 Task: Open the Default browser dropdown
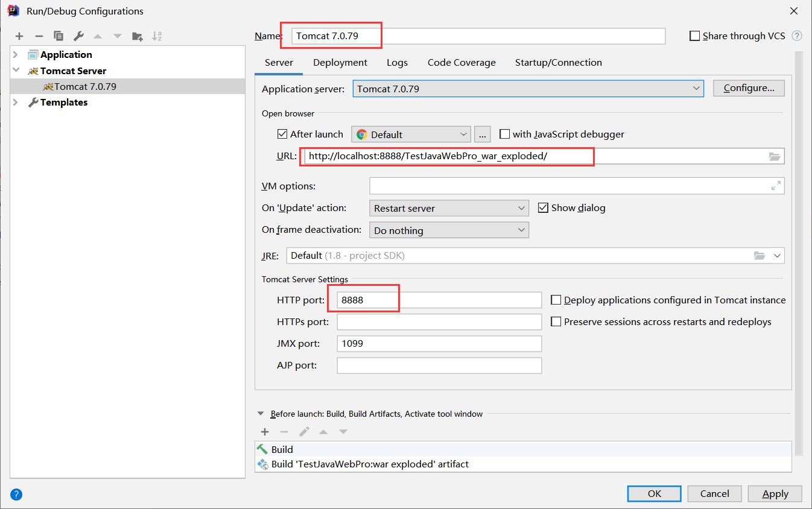pyautogui.click(x=411, y=134)
